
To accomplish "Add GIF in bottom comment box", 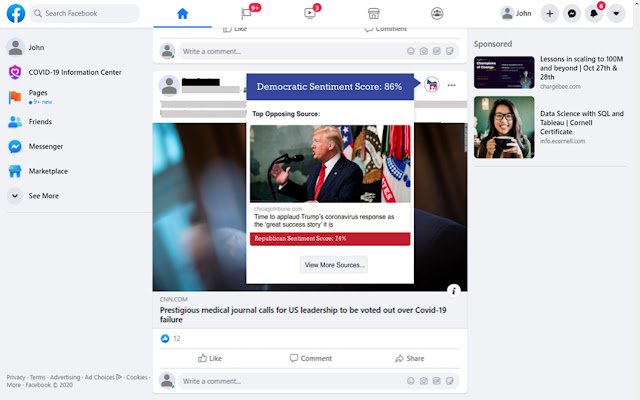I will pyautogui.click(x=437, y=381).
